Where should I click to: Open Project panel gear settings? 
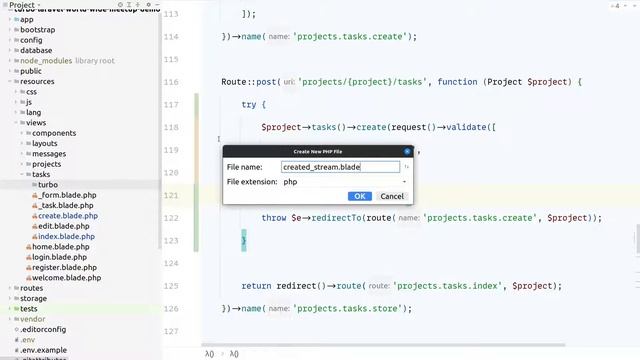point(148,4)
